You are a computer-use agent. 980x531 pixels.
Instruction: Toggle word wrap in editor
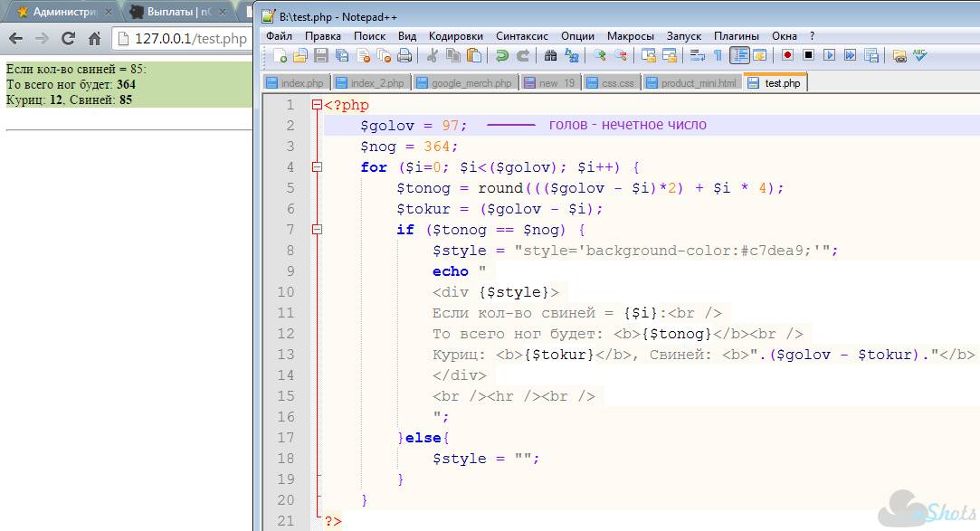pyautogui.click(x=697, y=56)
